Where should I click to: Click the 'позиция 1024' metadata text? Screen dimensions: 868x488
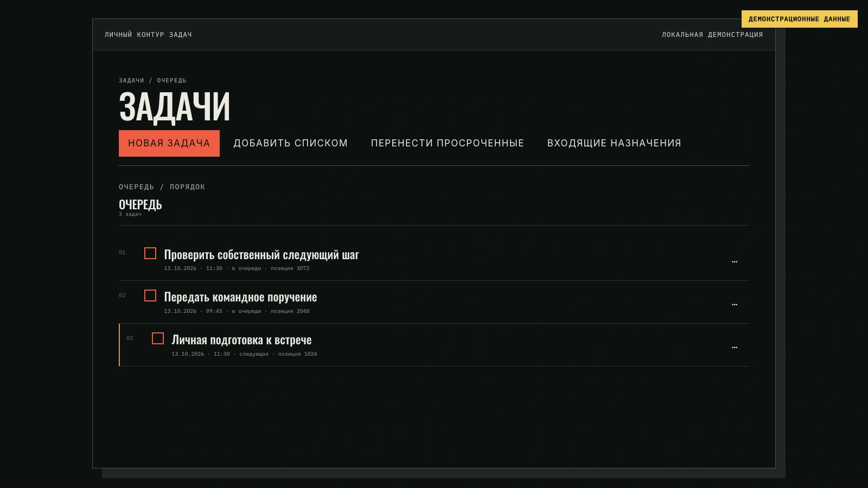coord(298,354)
